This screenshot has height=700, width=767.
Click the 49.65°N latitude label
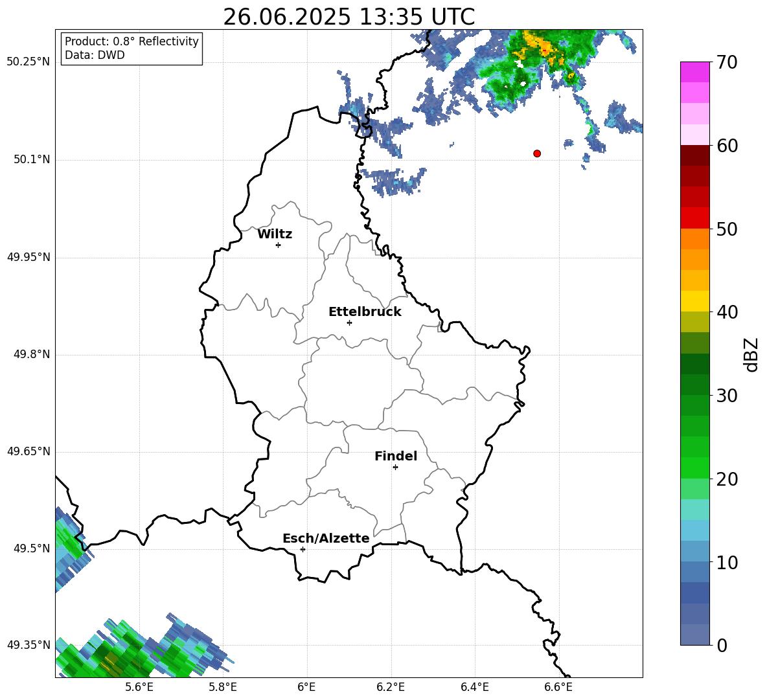(x=29, y=451)
